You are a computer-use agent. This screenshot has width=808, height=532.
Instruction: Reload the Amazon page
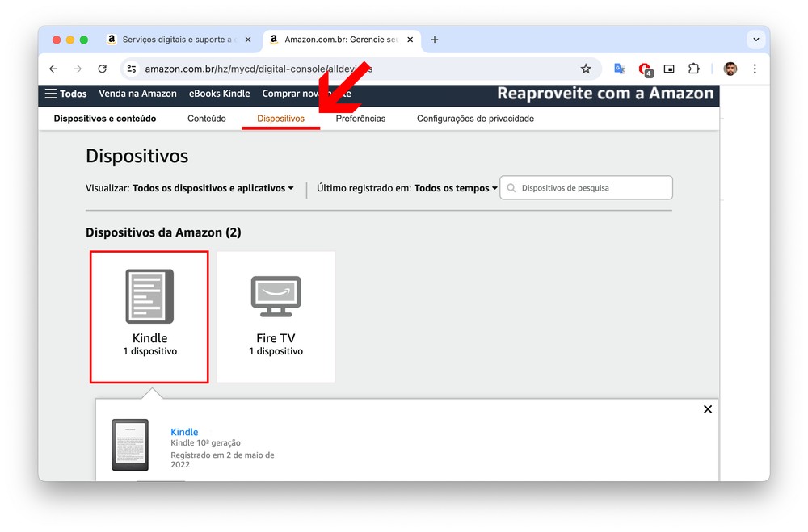tap(102, 69)
